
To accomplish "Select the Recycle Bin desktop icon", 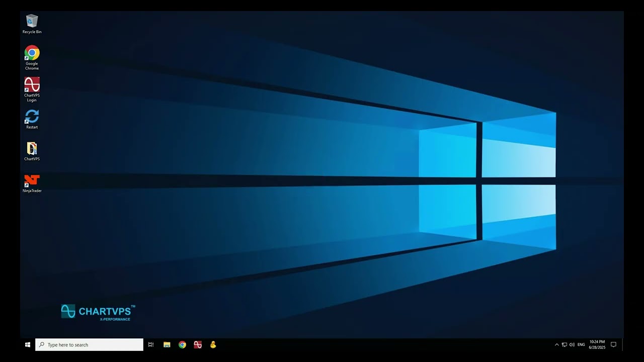I will (32, 24).
